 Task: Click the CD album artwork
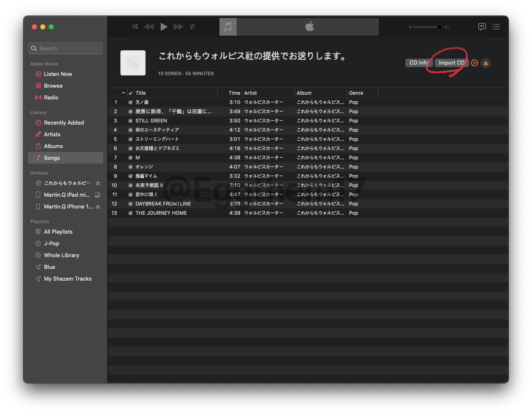pyautogui.click(x=133, y=63)
